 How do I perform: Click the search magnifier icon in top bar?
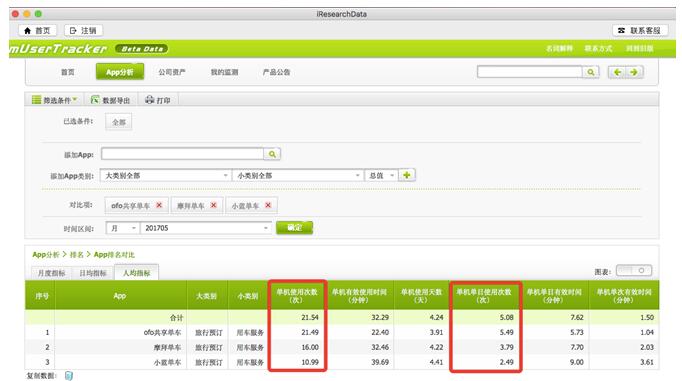590,72
